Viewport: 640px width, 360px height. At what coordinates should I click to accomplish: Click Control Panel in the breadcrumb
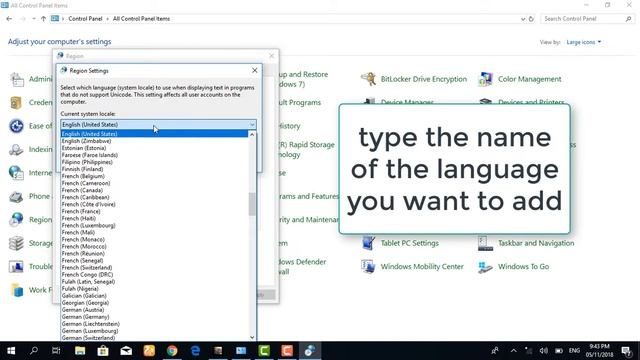[x=85, y=19]
